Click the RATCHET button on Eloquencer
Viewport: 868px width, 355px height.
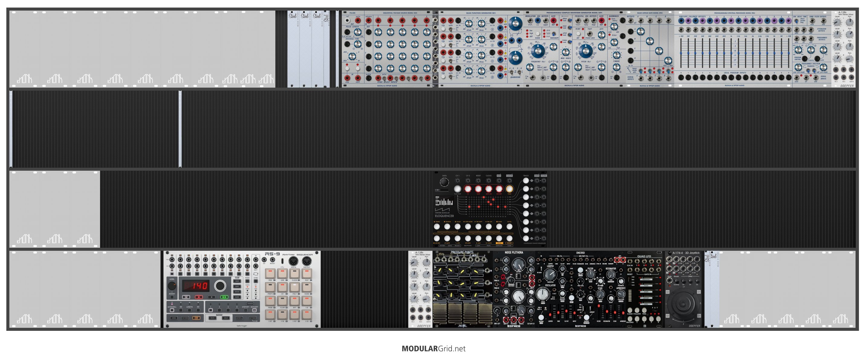(499, 189)
